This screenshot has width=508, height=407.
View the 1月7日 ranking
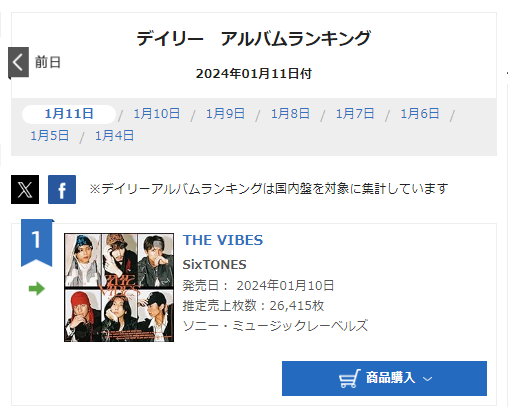click(355, 114)
